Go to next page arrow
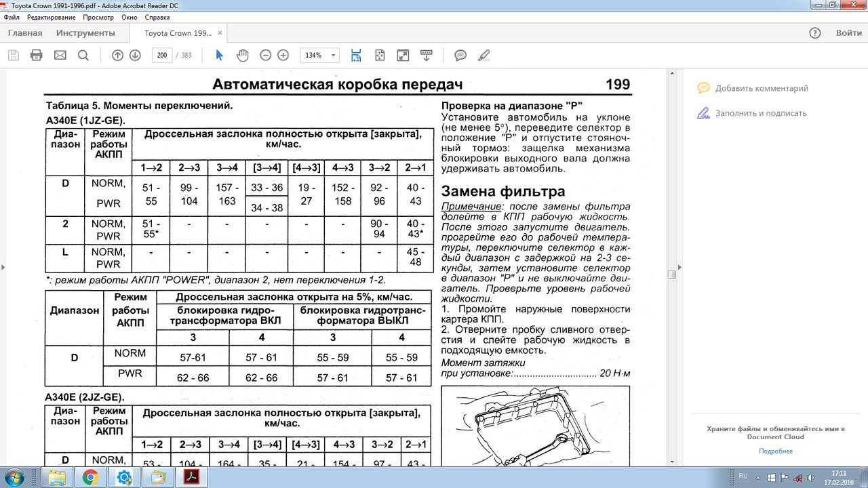The width and height of the screenshot is (868, 488). pyautogui.click(x=135, y=55)
